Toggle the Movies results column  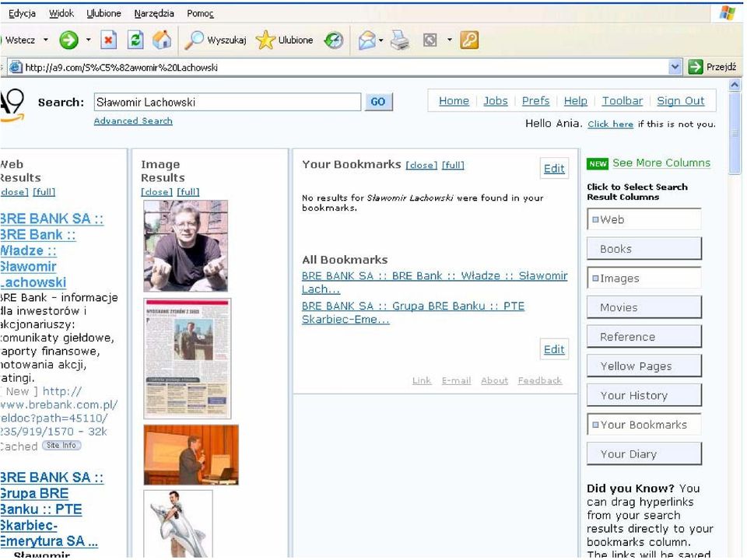[644, 307]
